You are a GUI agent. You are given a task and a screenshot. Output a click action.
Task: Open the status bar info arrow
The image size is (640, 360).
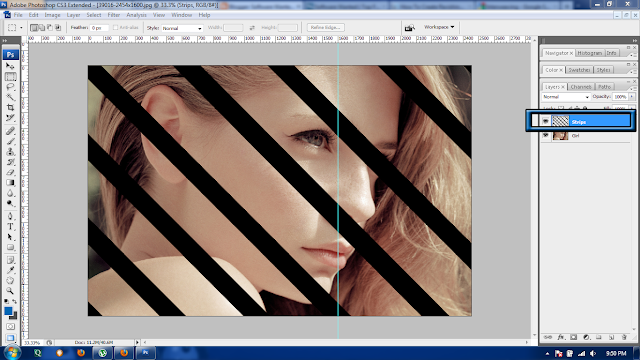(x=137, y=342)
